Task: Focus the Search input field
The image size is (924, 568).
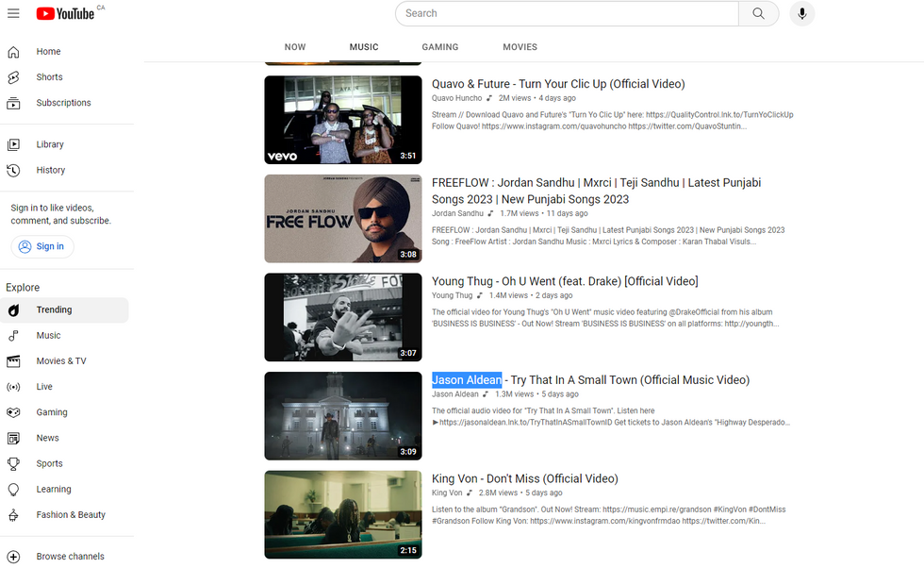Action: [x=567, y=13]
